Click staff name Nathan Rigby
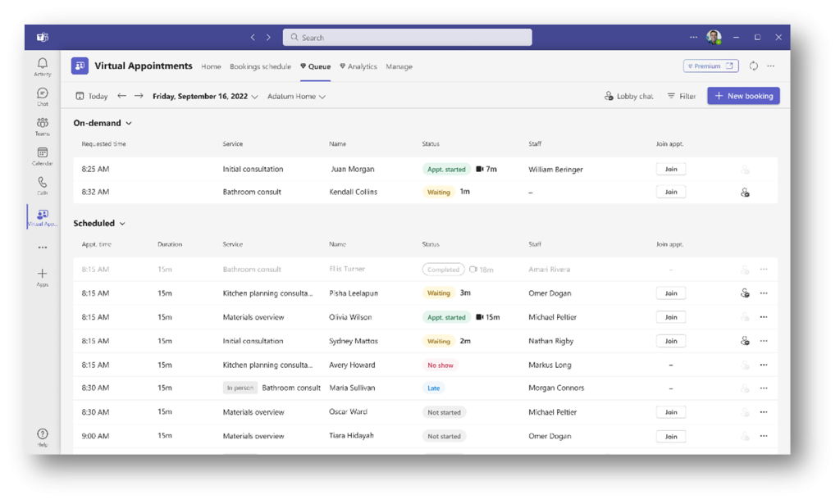The height and width of the screenshot is (504, 840). 550,341
